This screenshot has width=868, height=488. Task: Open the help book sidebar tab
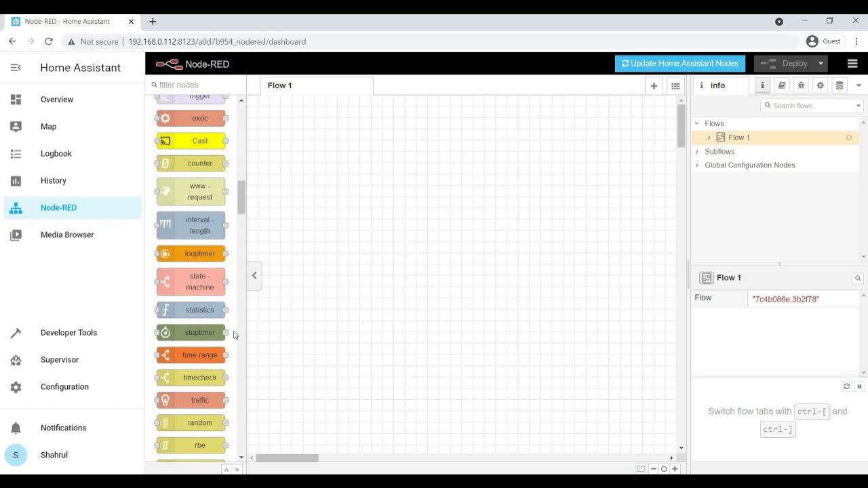coord(782,85)
